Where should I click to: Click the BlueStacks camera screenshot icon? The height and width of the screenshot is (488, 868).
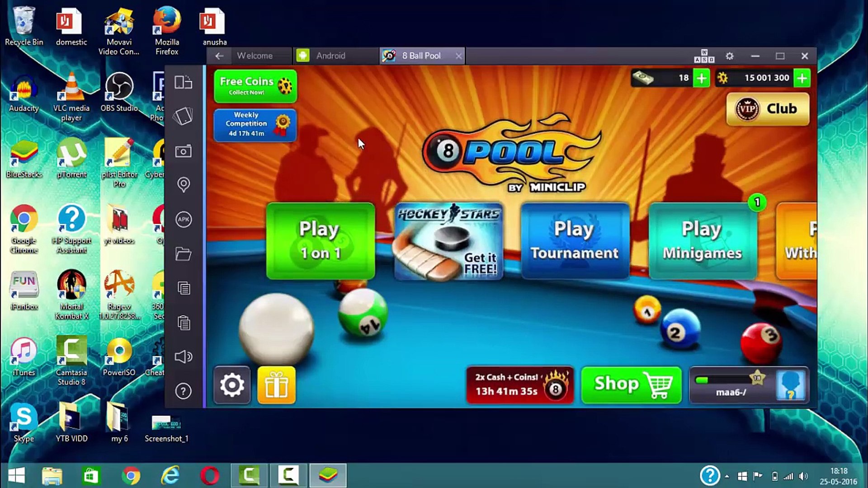[183, 151]
